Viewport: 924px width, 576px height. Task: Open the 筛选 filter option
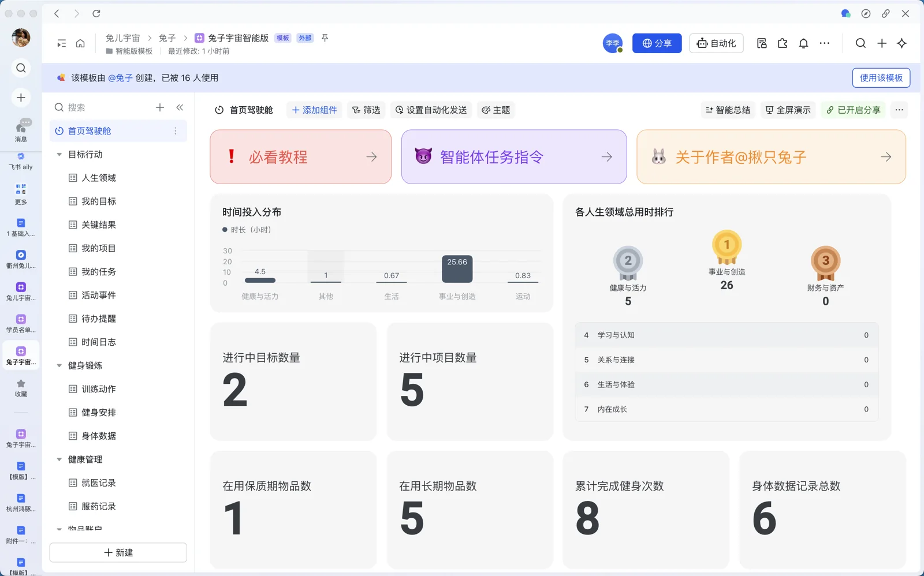point(366,110)
